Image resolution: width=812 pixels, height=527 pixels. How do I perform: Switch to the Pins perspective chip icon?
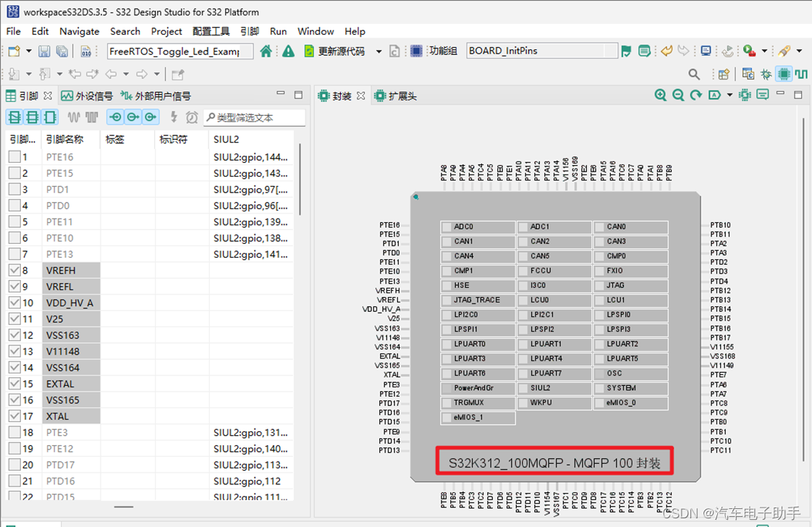(x=784, y=74)
